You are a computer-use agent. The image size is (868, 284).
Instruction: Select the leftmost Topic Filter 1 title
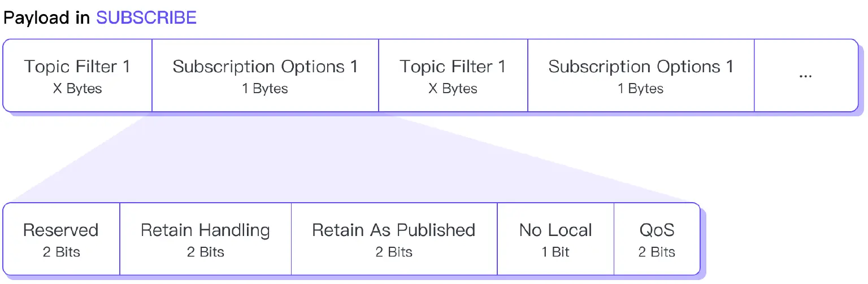tap(77, 67)
